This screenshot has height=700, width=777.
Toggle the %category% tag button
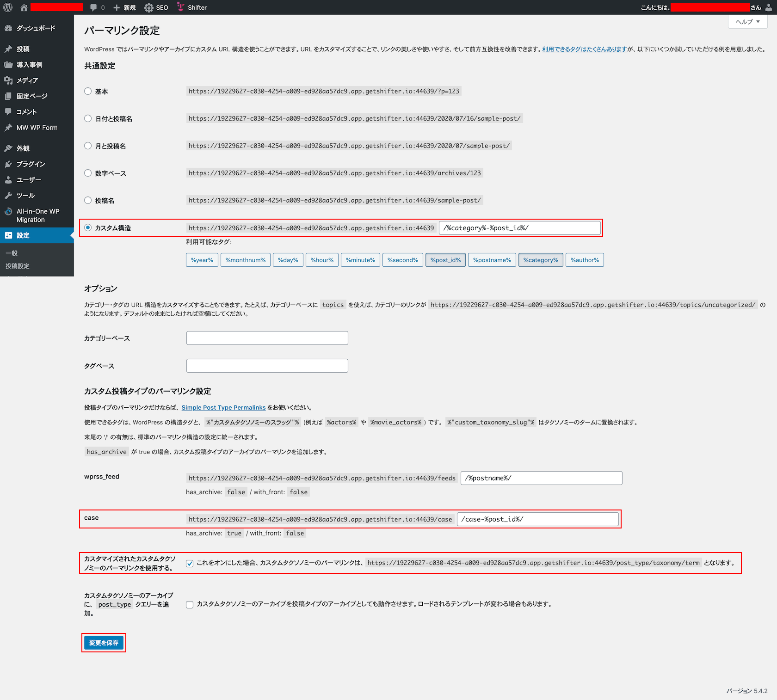coord(541,260)
